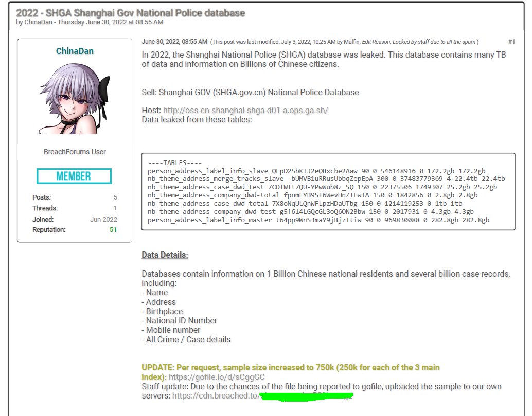Click the reputation score 51

click(113, 230)
